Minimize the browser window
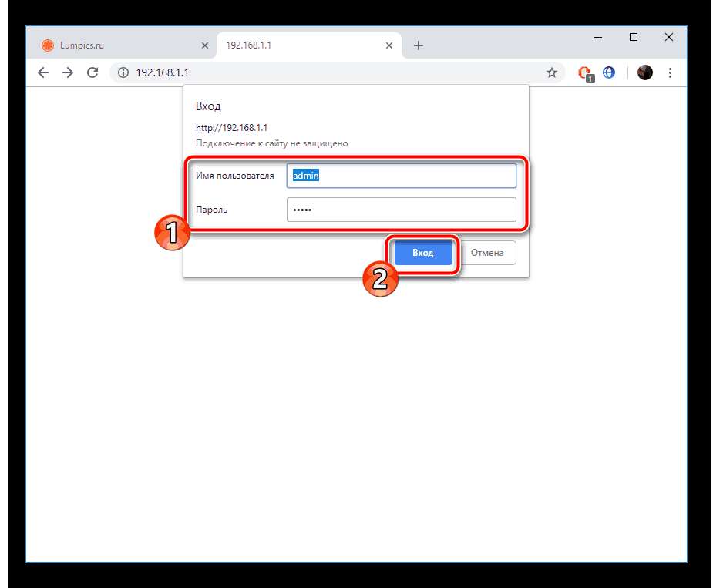The height and width of the screenshot is (588, 713). click(598, 37)
